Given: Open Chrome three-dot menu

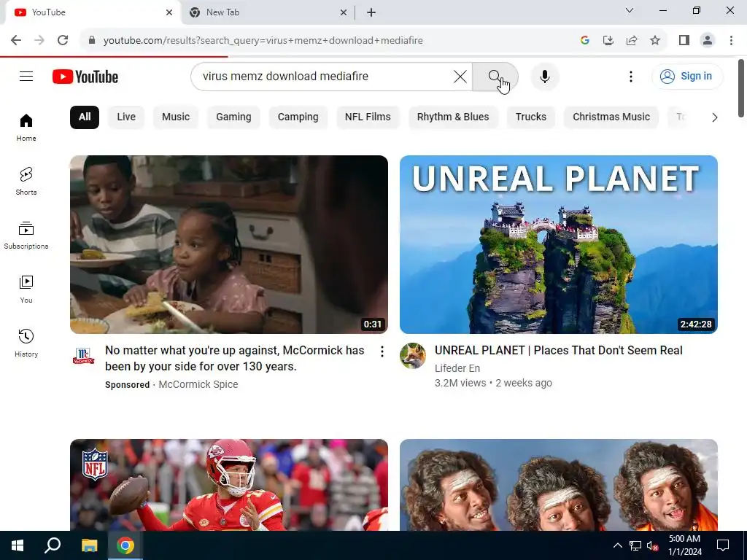Looking at the screenshot, I should click(x=731, y=40).
